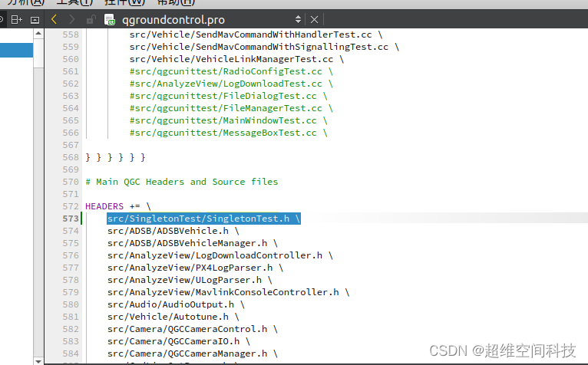Click the src/ADSB/ADSBVehicle.h line
The height and width of the screenshot is (365, 588).
tap(173, 231)
